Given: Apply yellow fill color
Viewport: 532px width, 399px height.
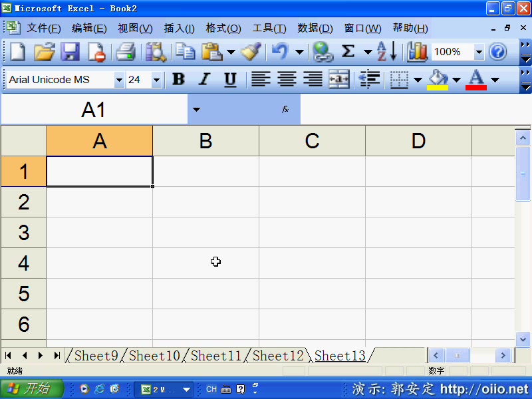Looking at the screenshot, I should coord(438,79).
